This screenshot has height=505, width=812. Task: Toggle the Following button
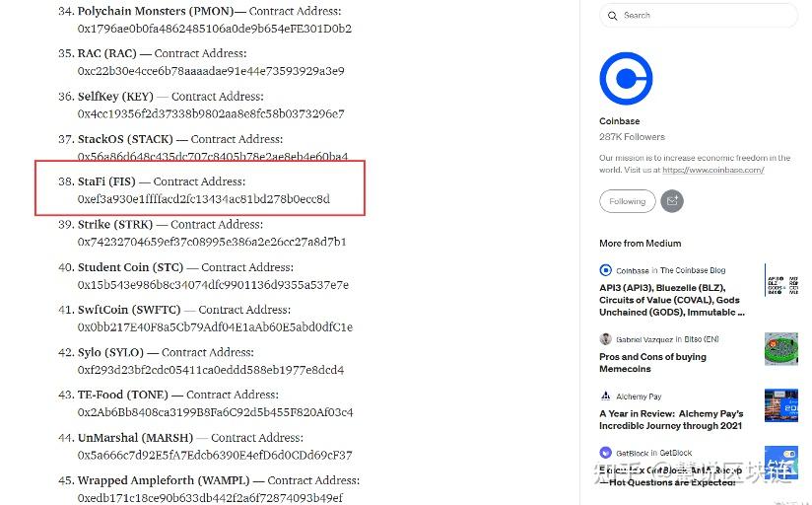click(627, 201)
